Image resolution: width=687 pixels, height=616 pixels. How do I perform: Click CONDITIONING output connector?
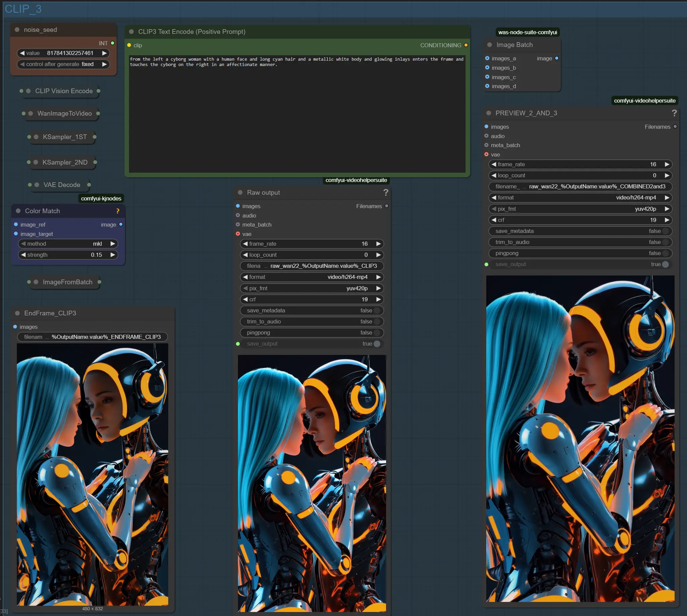[466, 45]
